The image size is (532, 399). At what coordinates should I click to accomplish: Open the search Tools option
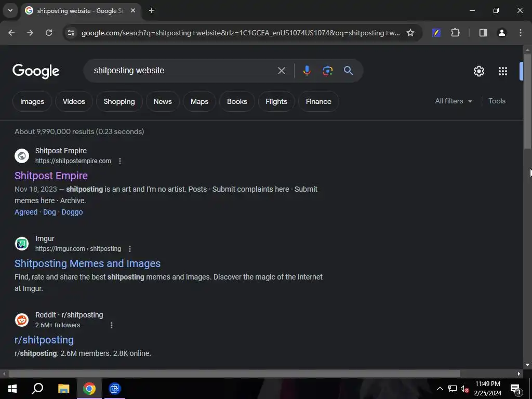click(497, 101)
